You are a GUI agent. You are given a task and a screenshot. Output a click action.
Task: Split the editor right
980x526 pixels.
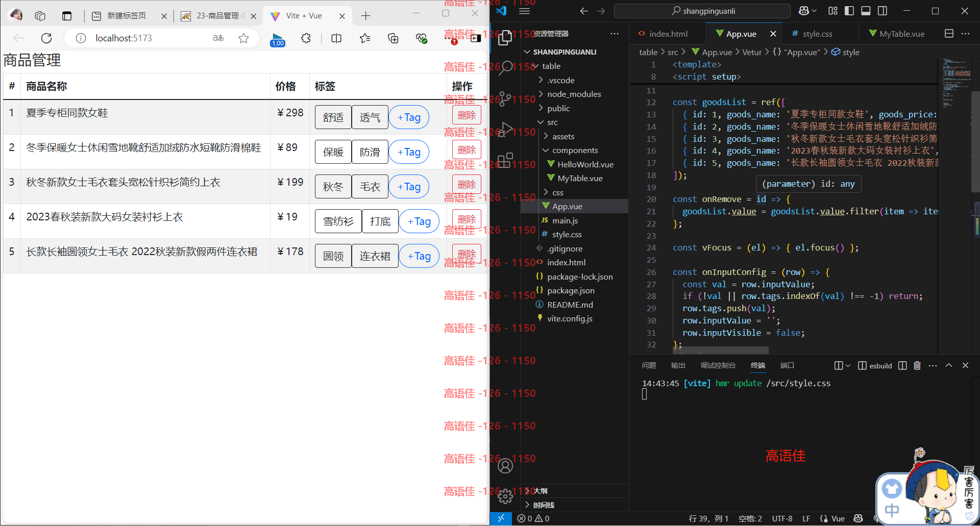pos(949,34)
